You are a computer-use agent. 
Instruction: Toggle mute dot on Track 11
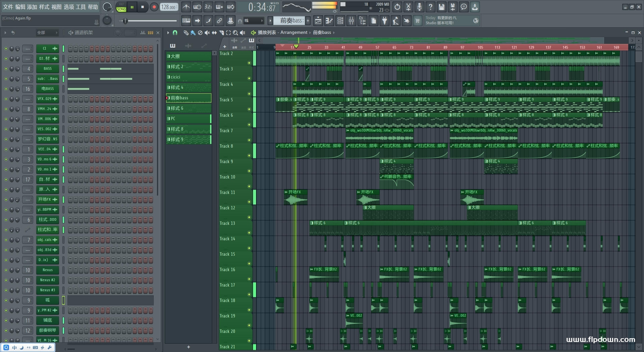click(x=249, y=202)
